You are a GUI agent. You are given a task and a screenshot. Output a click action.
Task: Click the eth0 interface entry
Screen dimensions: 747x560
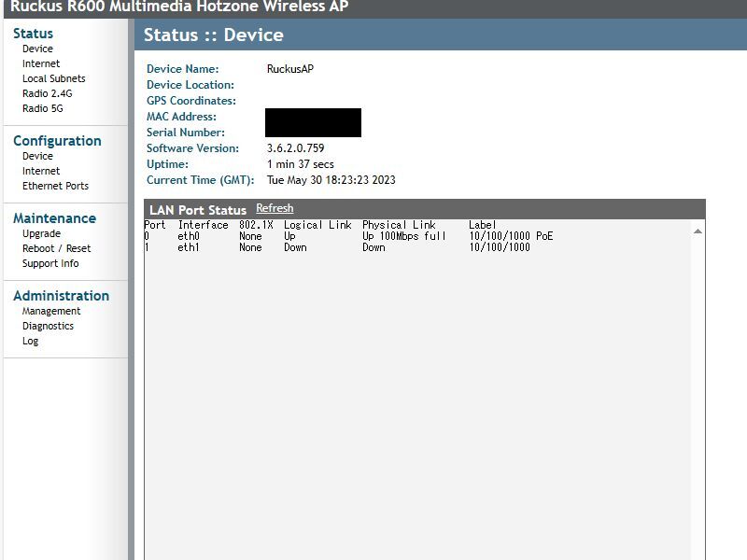click(x=189, y=236)
